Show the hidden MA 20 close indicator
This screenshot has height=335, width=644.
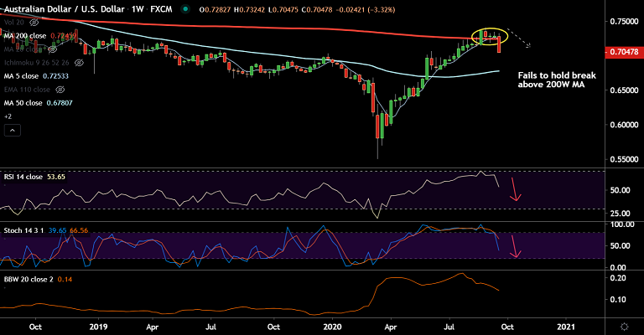[52, 49]
